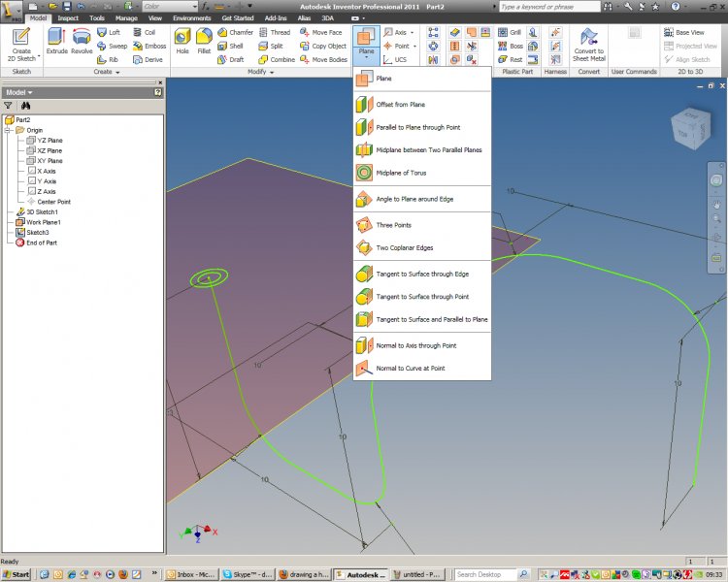Screen dimensions: 728x582
Task: Click the keyword search field
Action: coord(549,7)
